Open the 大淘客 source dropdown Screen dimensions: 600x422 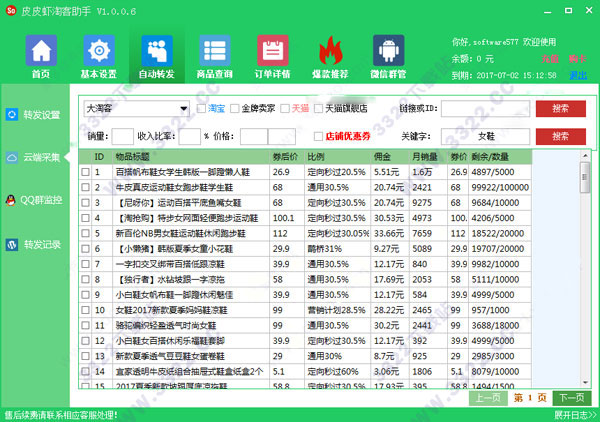pos(137,109)
